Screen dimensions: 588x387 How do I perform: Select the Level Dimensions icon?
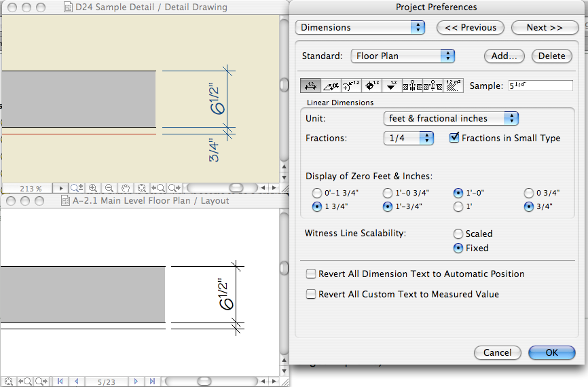click(371, 86)
